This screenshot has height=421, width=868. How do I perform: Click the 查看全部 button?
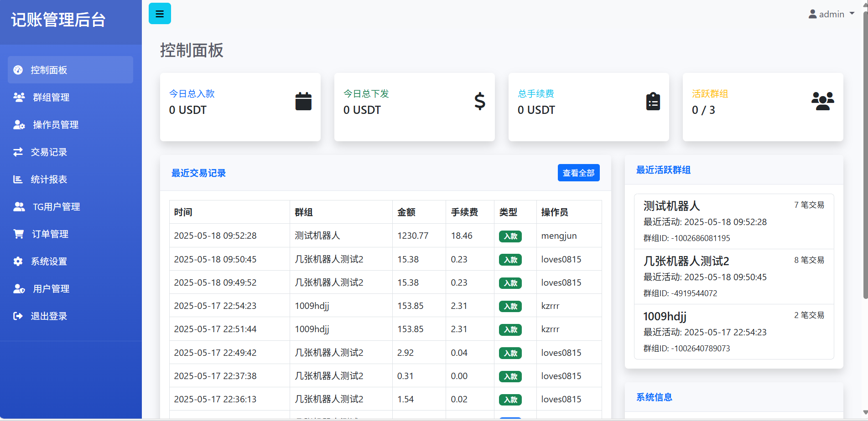point(578,173)
